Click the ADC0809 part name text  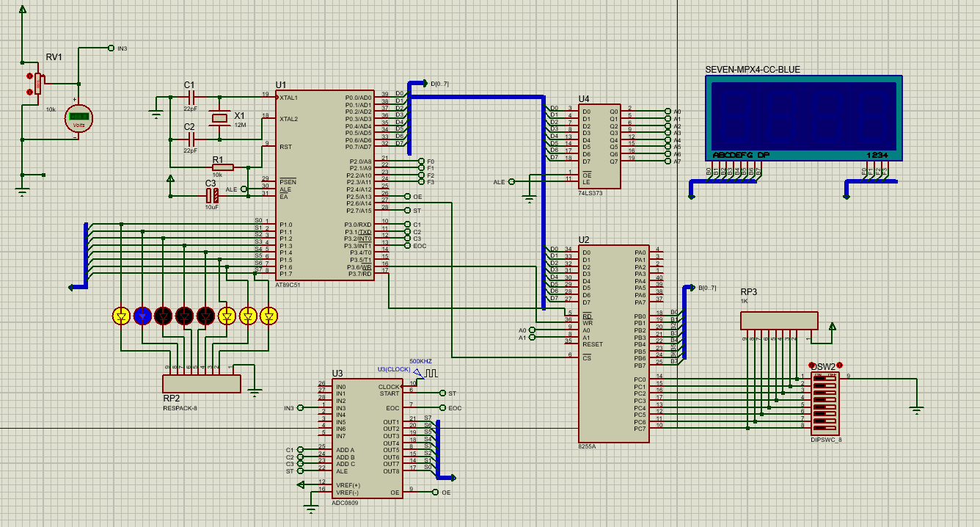(x=344, y=502)
